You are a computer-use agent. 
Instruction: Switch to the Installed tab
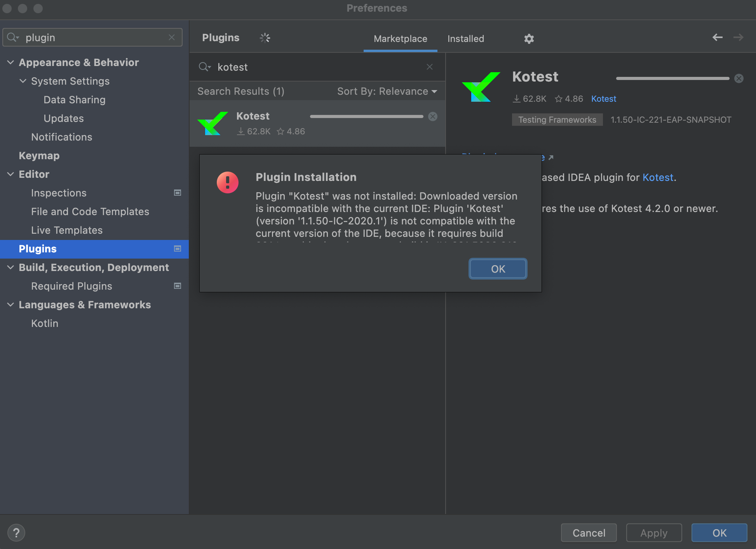(465, 38)
